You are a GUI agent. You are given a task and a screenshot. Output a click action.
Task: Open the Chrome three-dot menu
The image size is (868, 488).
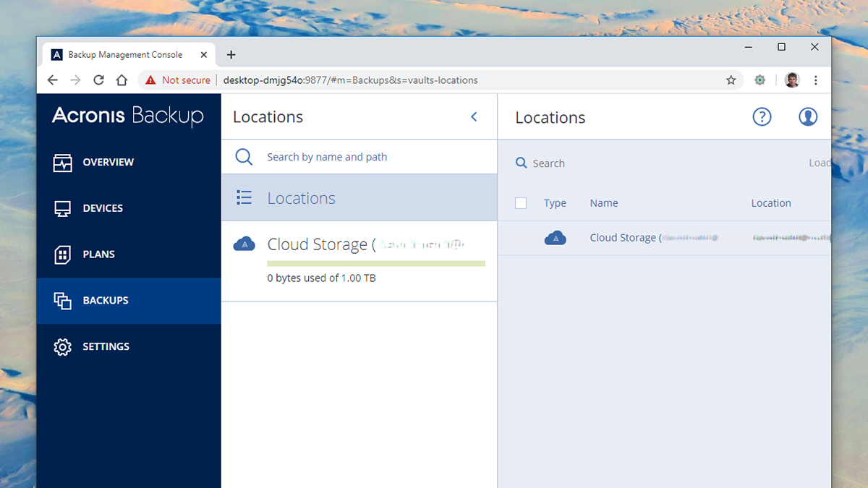pyautogui.click(x=816, y=80)
